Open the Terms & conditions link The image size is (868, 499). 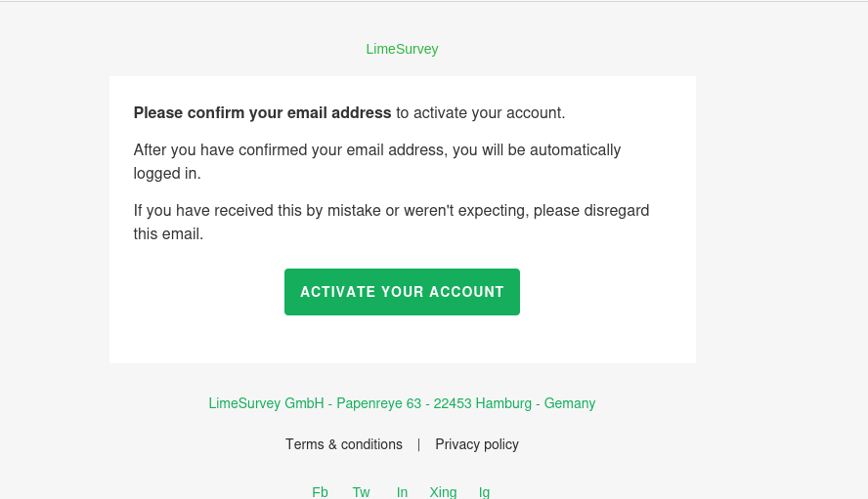click(344, 444)
